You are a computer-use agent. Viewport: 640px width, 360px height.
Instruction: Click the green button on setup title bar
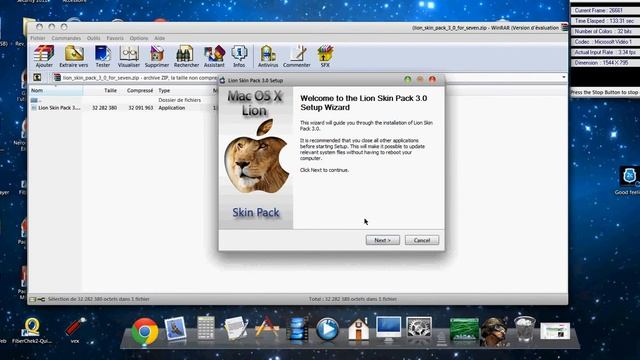pos(407,80)
